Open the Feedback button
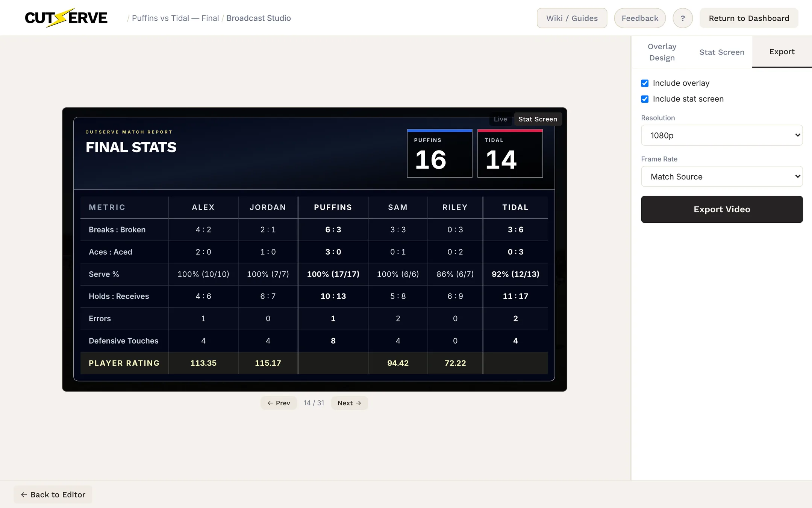The height and width of the screenshot is (508, 812). point(640,18)
